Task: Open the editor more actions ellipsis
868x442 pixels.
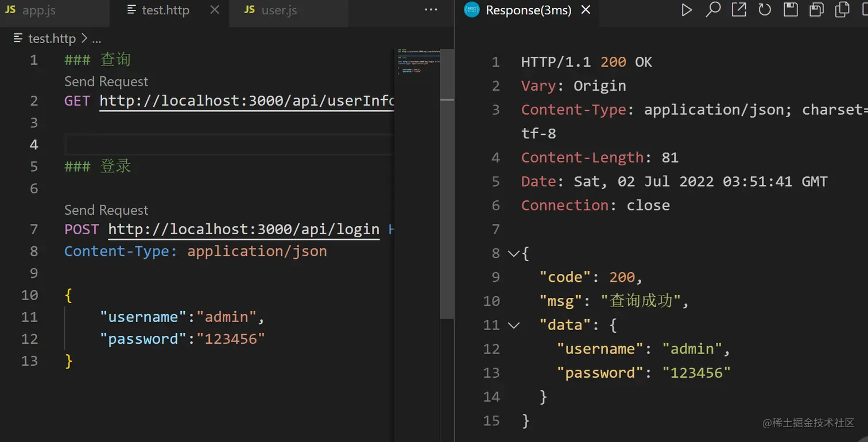Action: [431, 10]
